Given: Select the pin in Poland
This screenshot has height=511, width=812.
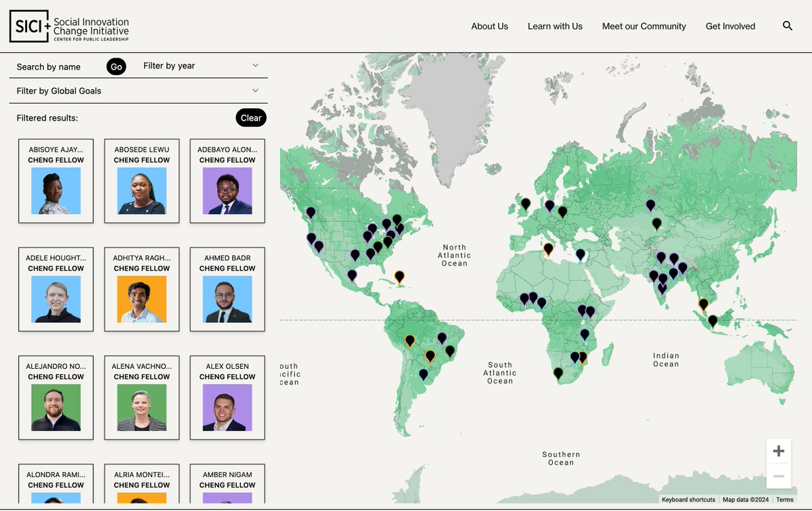Looking at the screenshot, I should 562,211.
